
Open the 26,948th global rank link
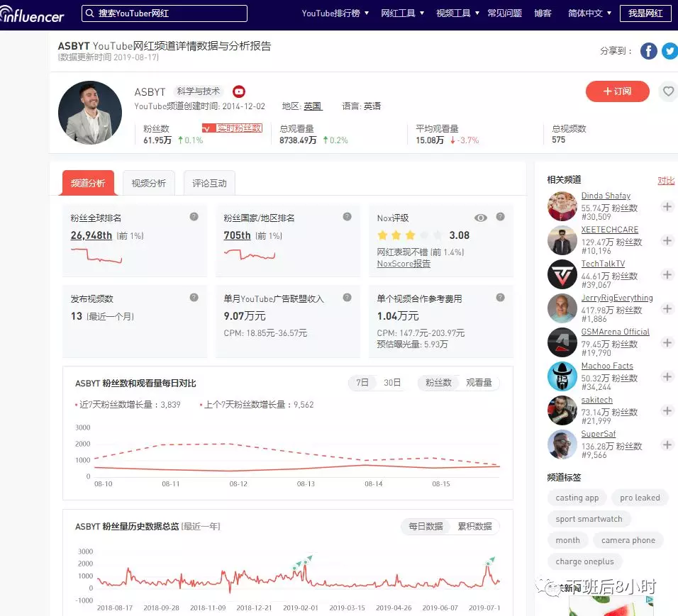[91, 235]
